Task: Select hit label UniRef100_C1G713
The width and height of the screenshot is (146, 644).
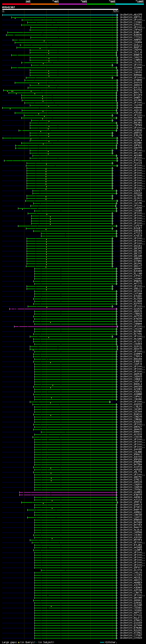Action: click(x=131, y=70)
